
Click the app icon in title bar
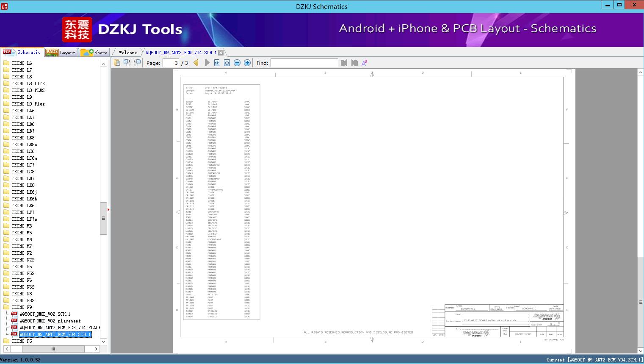[x=4, y=6]
